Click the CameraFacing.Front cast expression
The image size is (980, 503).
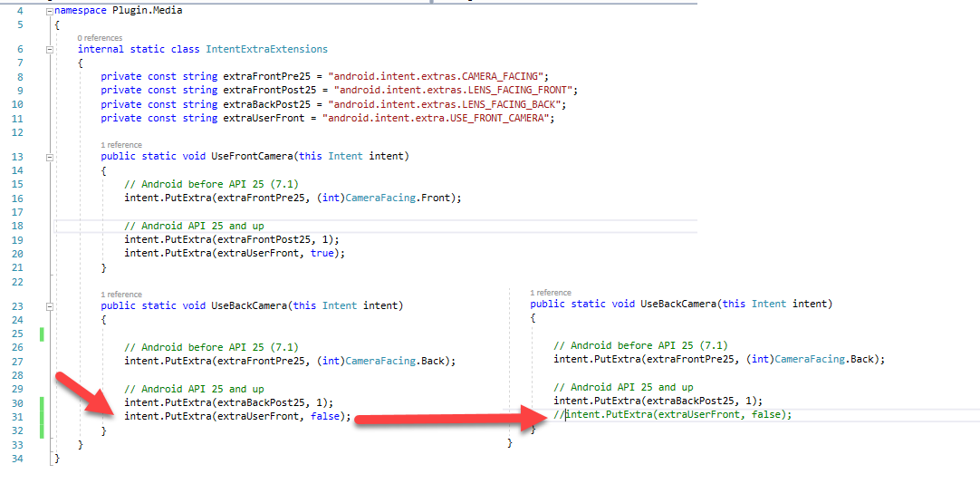390,198
